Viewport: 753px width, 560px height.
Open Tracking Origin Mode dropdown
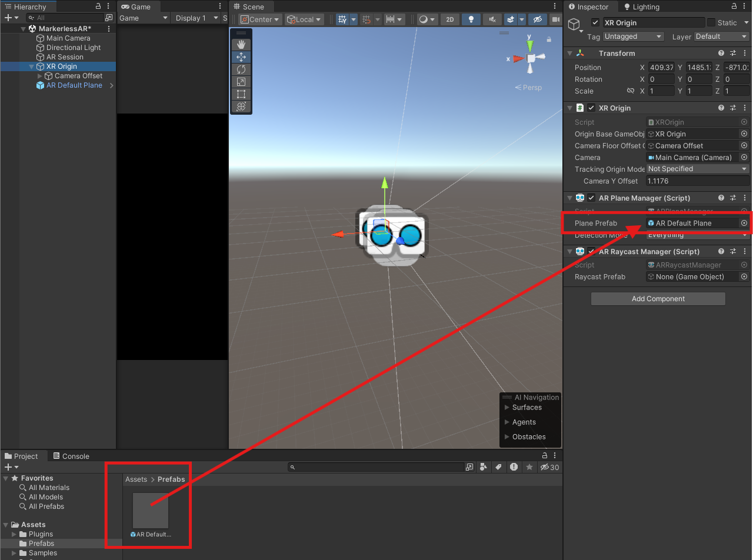[698, 169]
